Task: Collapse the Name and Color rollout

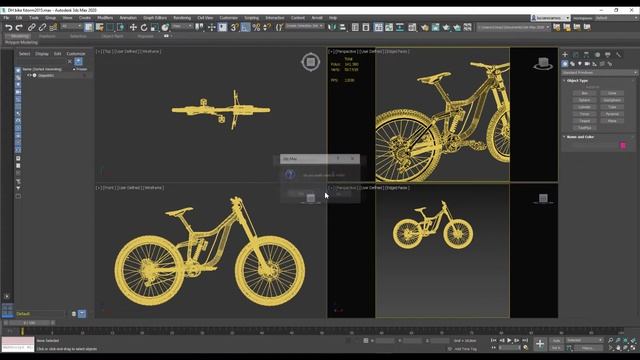Action: pyautogui.click(x=580, y=137)
